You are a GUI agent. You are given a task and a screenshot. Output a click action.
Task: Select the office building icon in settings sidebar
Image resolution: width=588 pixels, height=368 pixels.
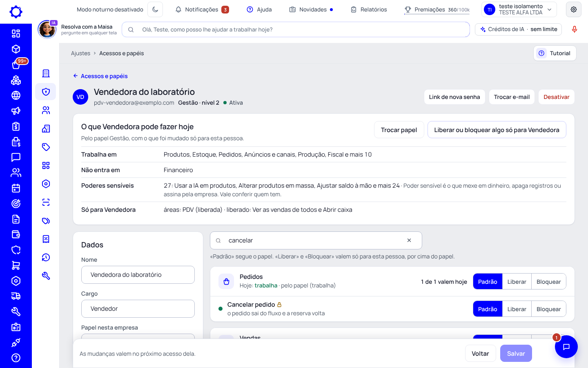coord(46,73)
